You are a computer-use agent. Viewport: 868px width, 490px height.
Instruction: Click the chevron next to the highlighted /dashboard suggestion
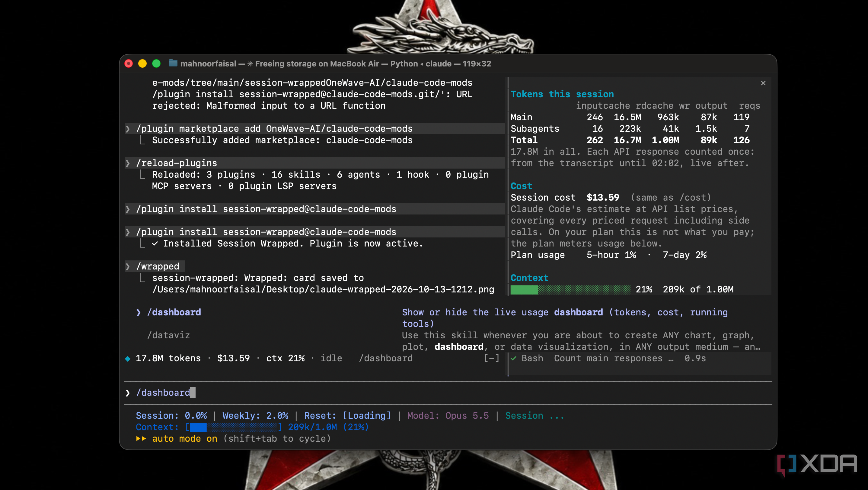[139, 312]
